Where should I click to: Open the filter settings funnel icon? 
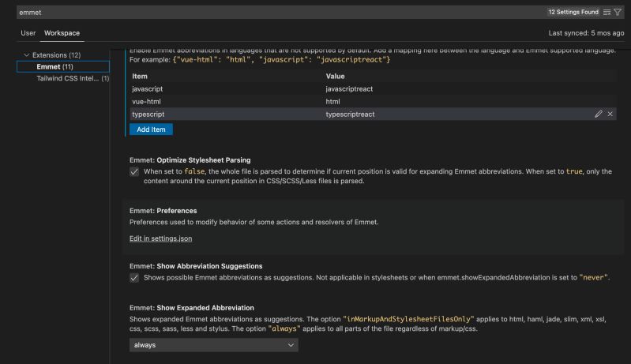click(618, 13)
